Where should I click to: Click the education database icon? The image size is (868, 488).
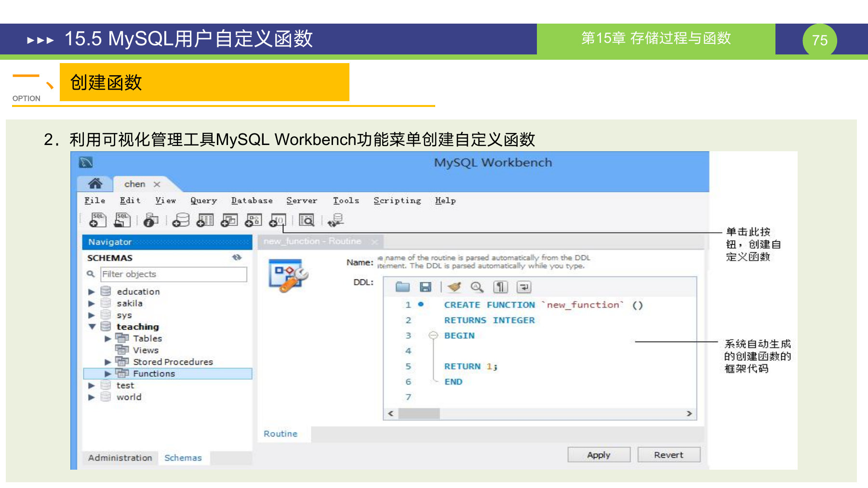coord(106,291)
